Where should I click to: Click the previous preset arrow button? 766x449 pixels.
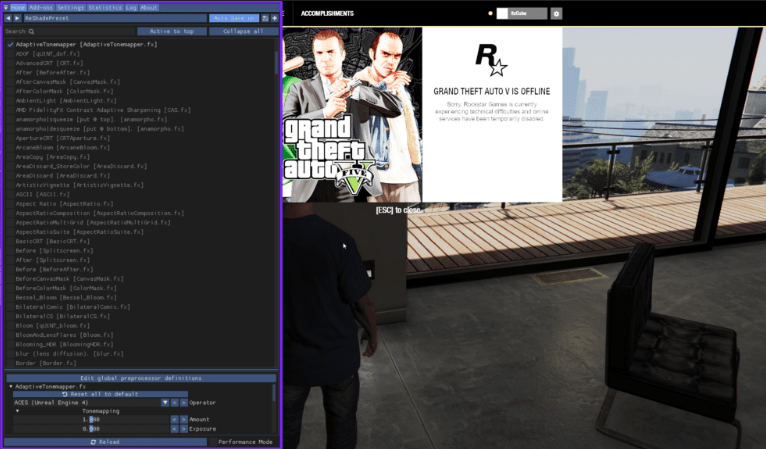(8, 18)
